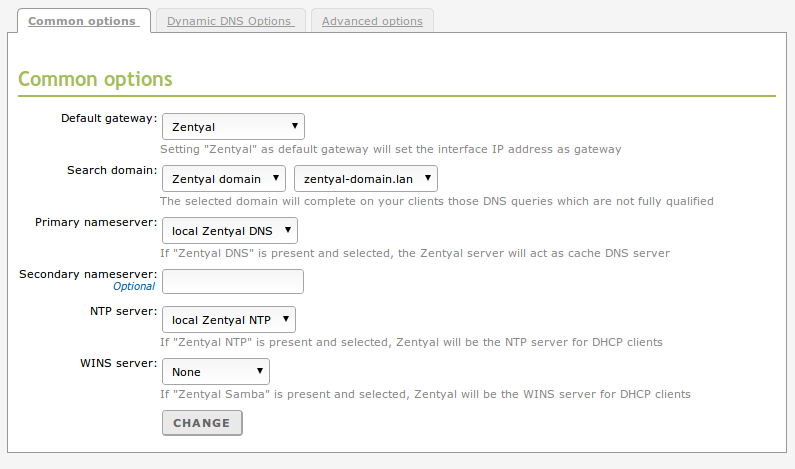Click the Default gateway field label

point(109,119)
